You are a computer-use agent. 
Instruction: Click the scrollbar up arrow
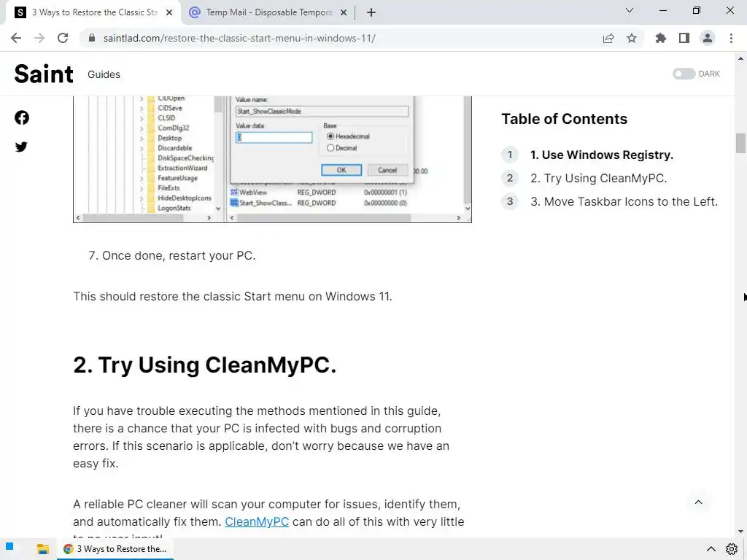(x=740, y=58)
